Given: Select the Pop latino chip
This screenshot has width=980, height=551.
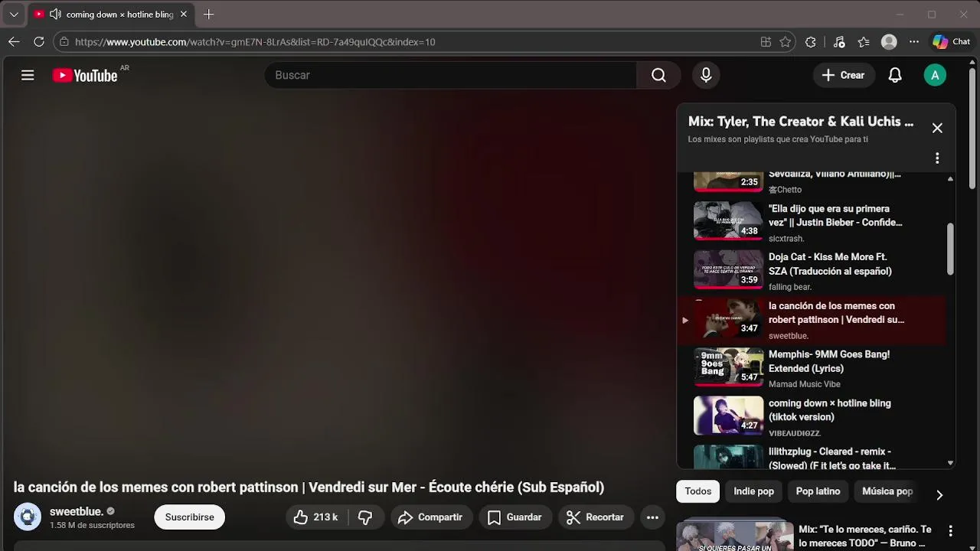Looking at the screenshot, I should [x=818, y=491].
